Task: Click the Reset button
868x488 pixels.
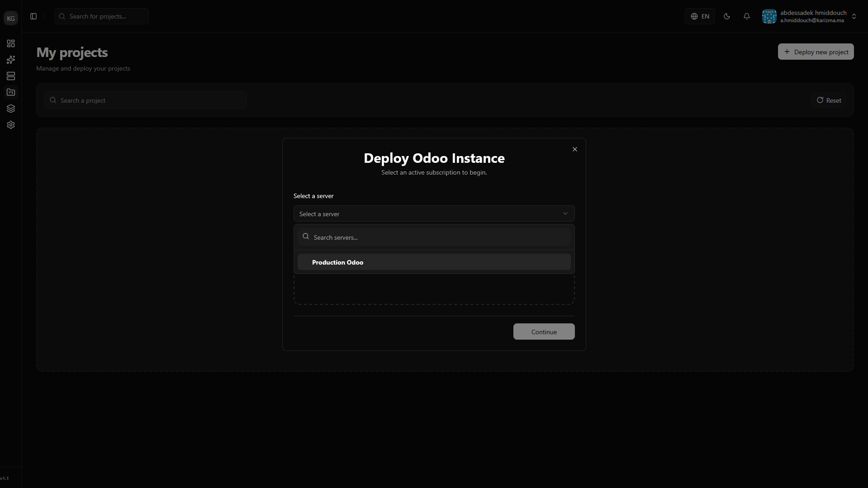Action: (829, 100)
